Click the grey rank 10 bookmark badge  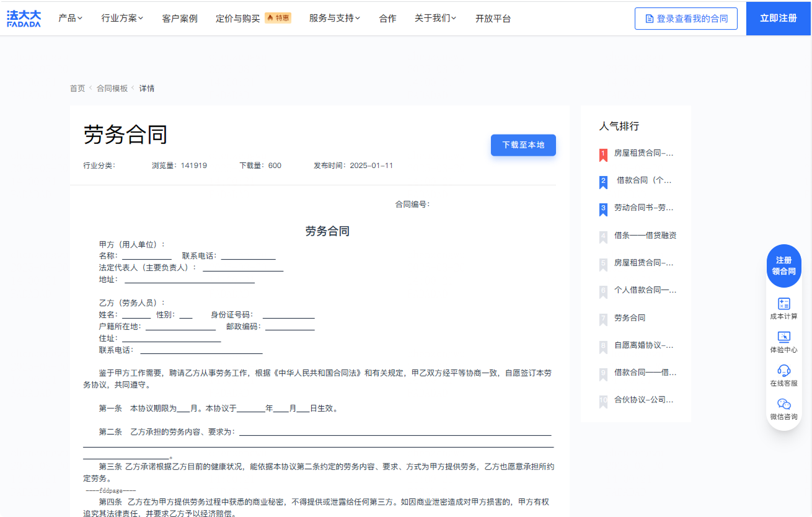pos(603,401)
